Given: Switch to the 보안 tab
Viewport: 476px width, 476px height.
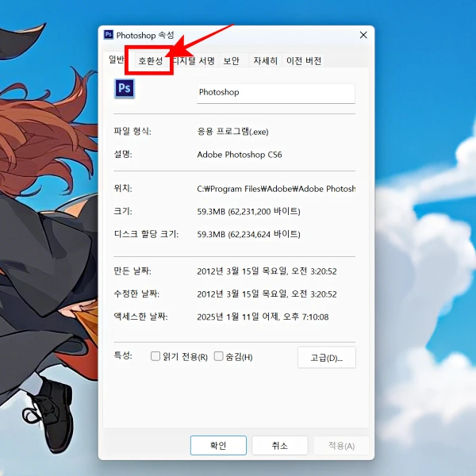Looking at the screenshot, I should [232, 61].
